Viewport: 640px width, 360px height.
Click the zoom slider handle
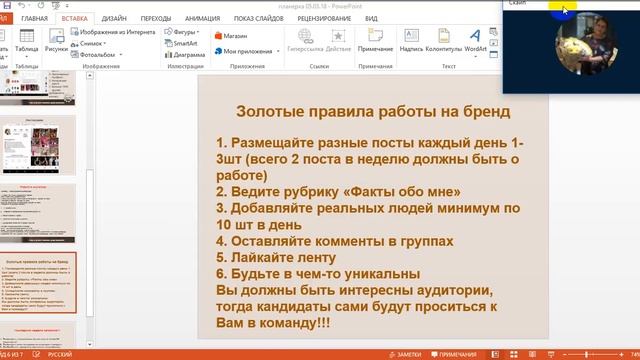[x=587, y=355]
